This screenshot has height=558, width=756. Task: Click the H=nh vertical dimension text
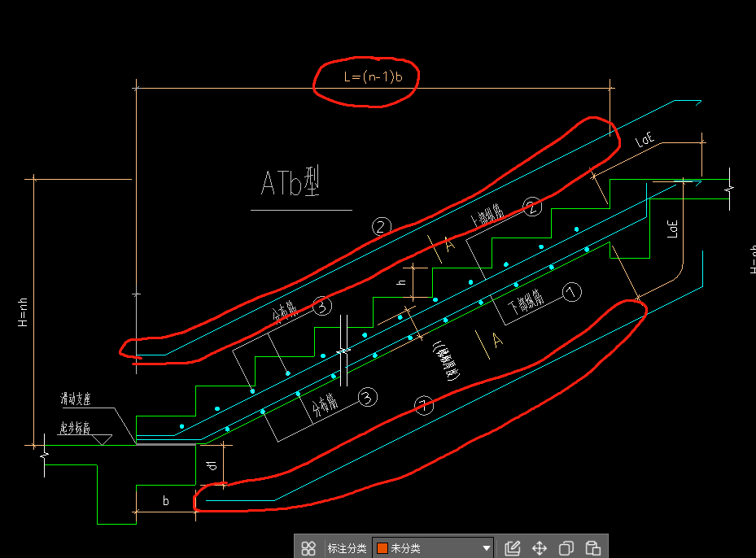point(23,312)
